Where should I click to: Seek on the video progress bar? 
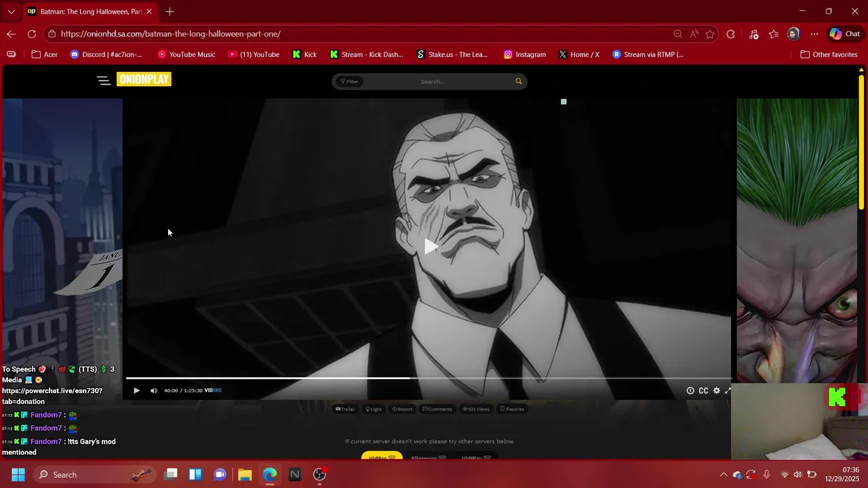tap(429, 378)
